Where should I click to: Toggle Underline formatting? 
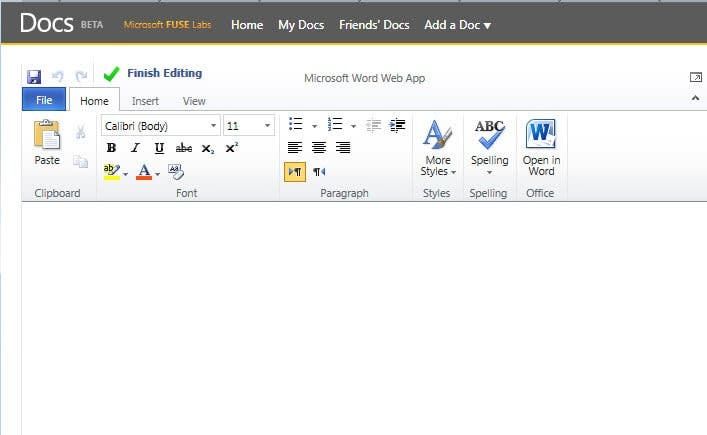[x=159, y=148]
